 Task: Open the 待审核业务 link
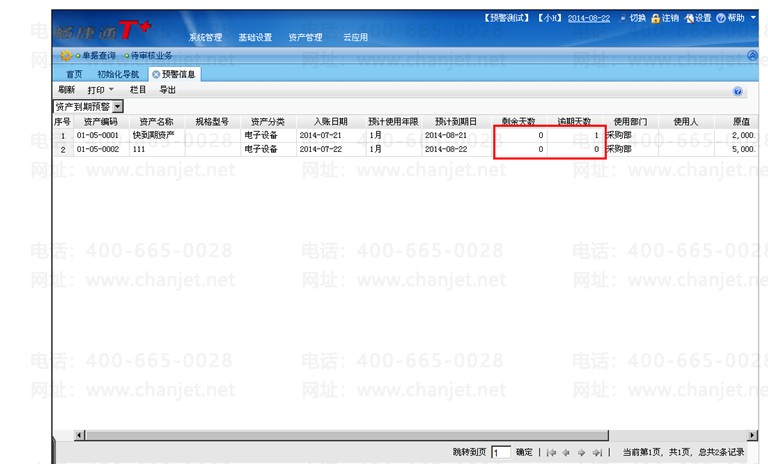pos(151,56)
